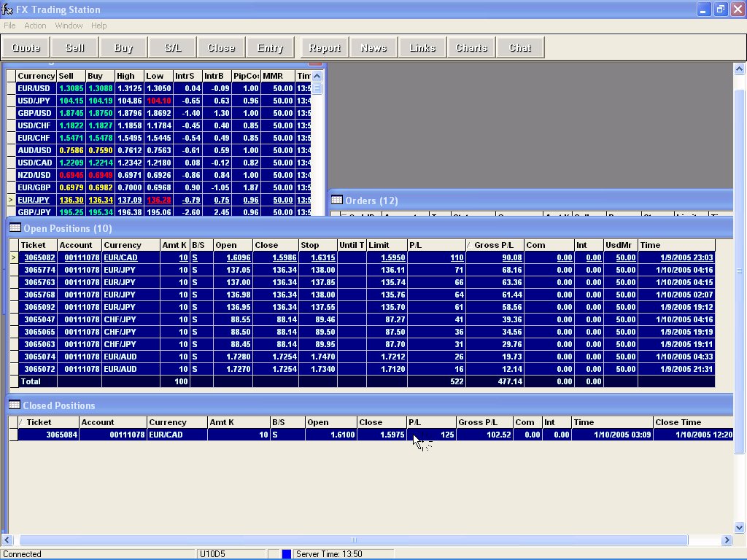Viewport: 747px width, 560px height.
Task: Click the Sell column header in rates
Action: [x=71, y=76]
